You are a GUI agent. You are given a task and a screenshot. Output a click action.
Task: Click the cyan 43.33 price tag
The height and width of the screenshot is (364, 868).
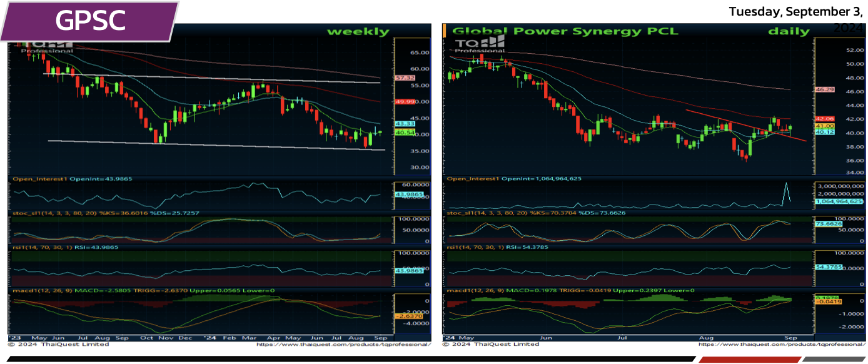(x=405, y=124)
